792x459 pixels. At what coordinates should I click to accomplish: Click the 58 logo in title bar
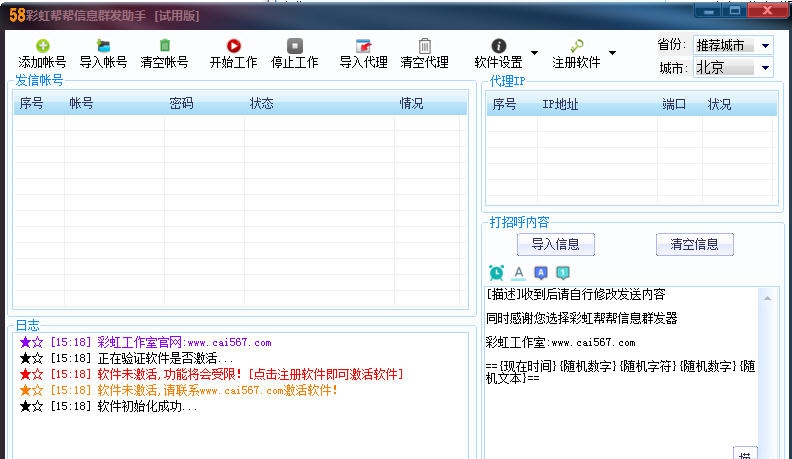click(x=17, y=15)
